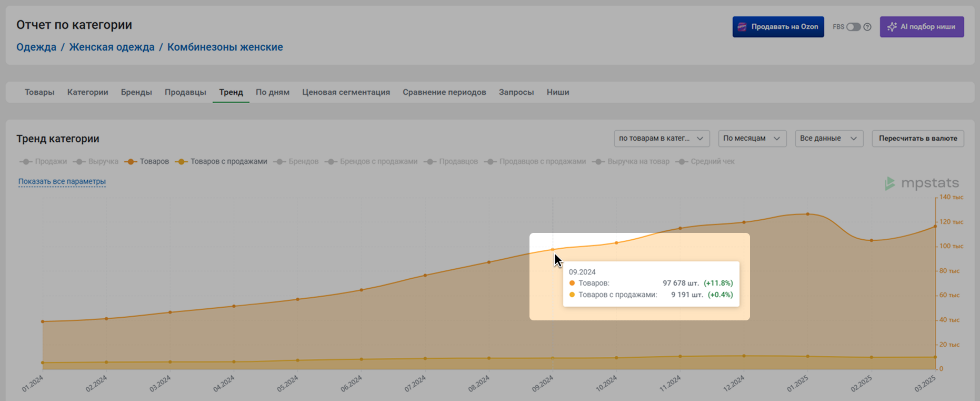980x401 pixels.
Task: Click the 97 678 шт. tooltip value
Action: pyautogui.click(x=681, y=283)
